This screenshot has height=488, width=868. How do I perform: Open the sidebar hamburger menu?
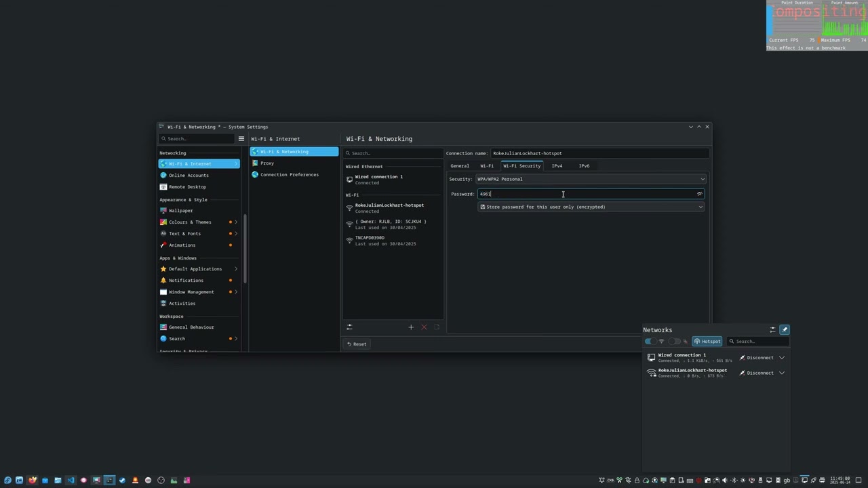tap(241, 139)
